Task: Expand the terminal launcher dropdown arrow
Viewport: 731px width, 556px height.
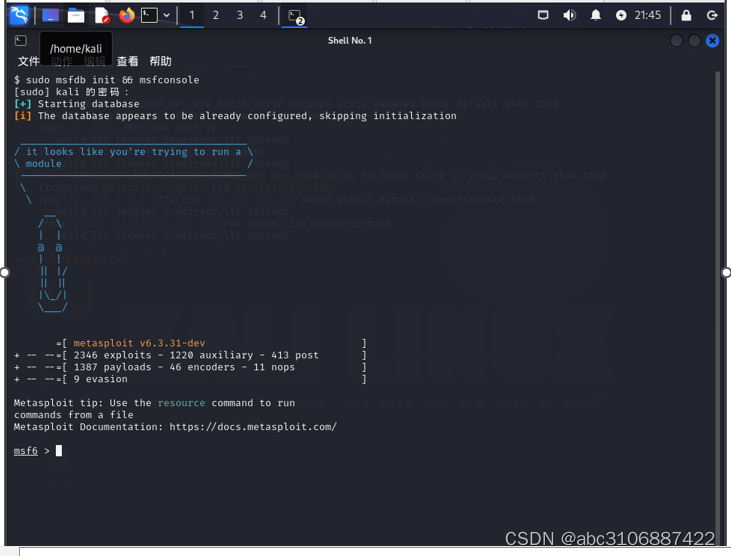Action: click(166, 15)
